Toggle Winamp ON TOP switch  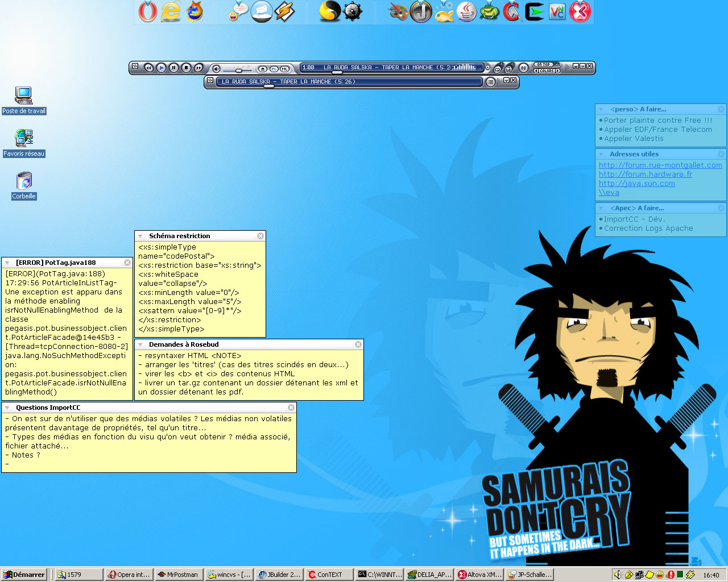click(x=547, y=65)
